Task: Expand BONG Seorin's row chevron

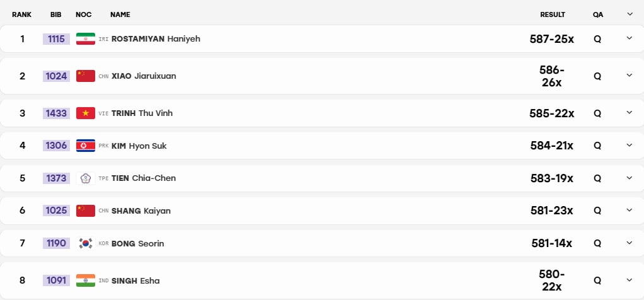Action: (x=630, y=243)
